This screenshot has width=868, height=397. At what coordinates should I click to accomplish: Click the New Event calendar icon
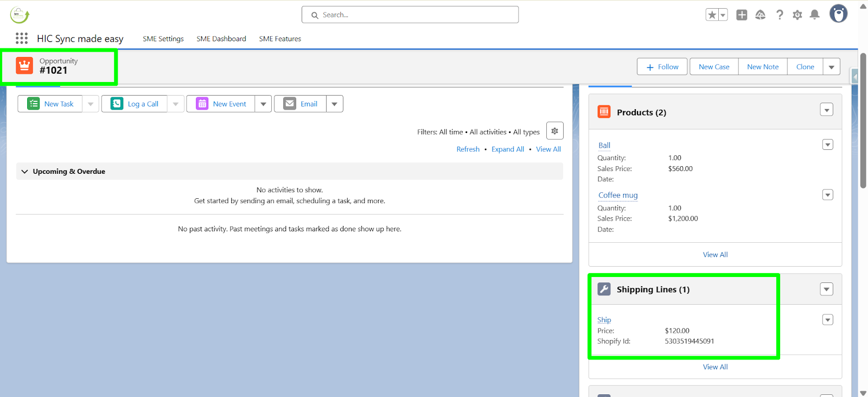(202, 104)
